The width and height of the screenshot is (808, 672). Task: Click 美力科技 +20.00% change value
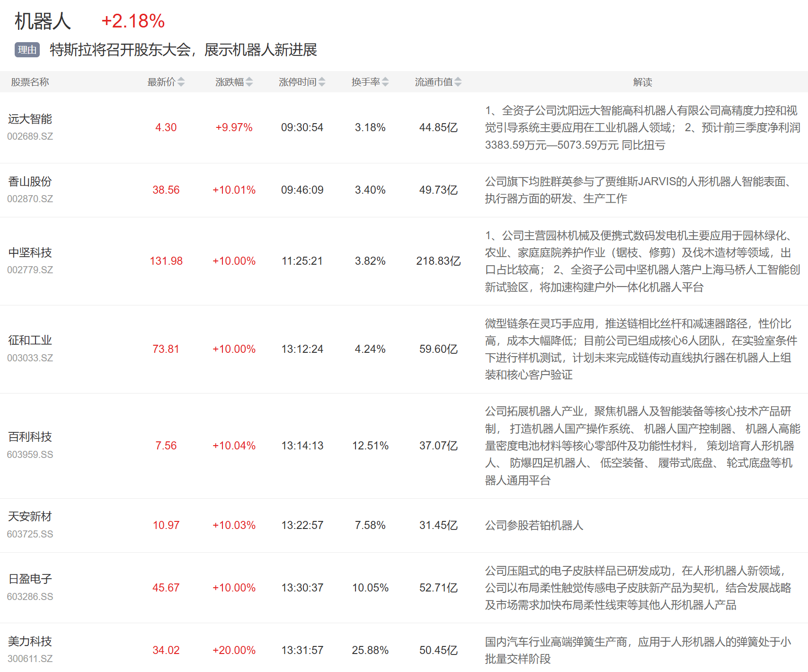tap(234, 650)
